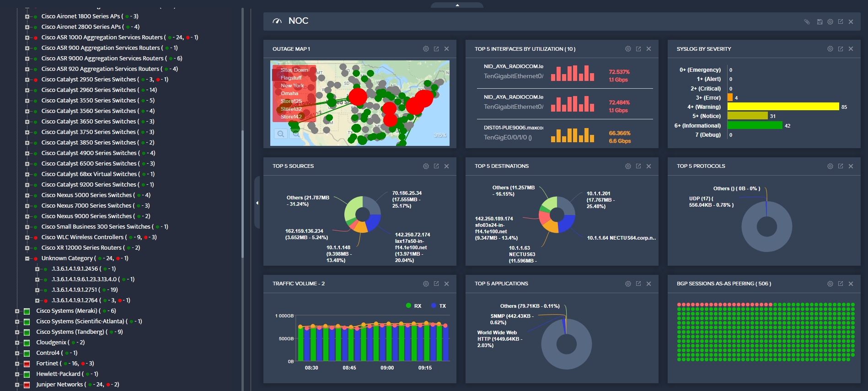Click Flagstuff in Sites Down list

coord(291,78)
